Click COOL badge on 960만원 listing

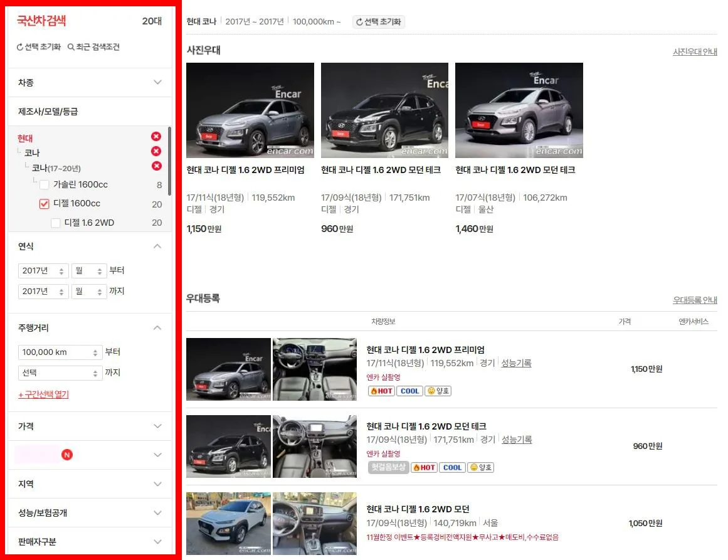[x=452, y=468]
